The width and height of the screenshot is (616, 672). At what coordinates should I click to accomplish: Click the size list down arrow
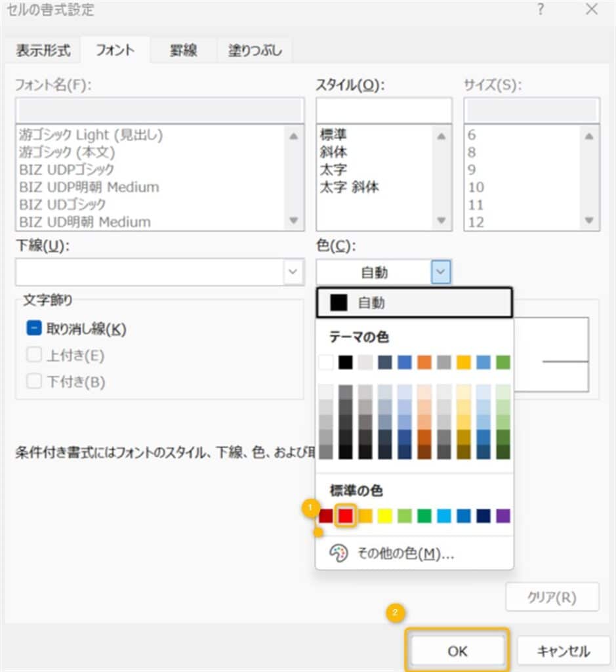tap(589, 220)
